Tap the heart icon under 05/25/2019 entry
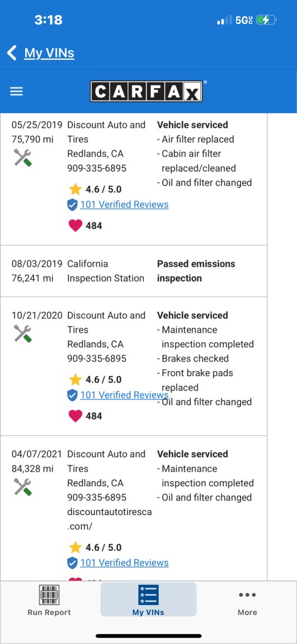Viewport: 297px width, 644px height. [75, 226]
